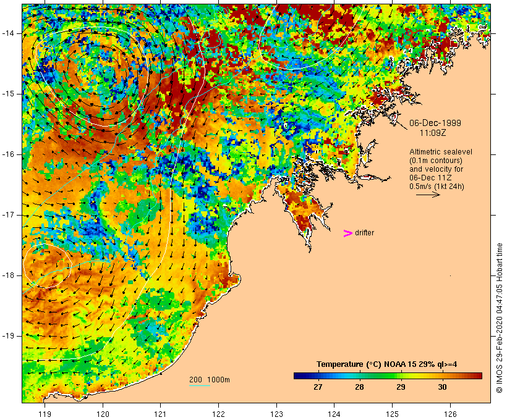The width and height of the screenshot is (507, 420).
Task: Click the latitude label -19
Action: (7, 336)
